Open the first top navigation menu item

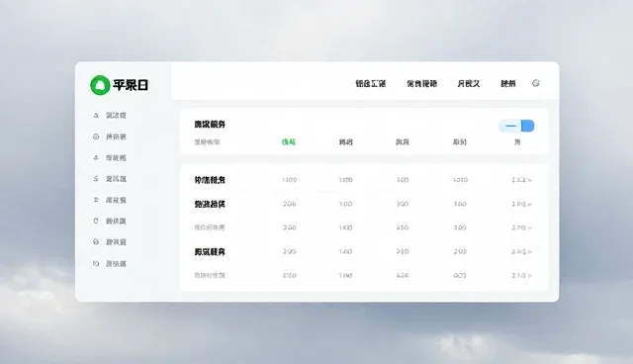[370, 83]
